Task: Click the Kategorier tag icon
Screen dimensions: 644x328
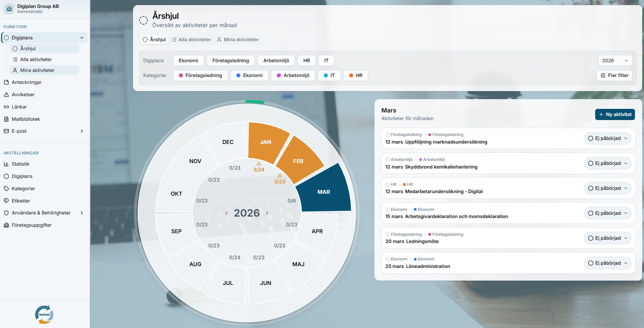Action: click(x=6, y=189)
